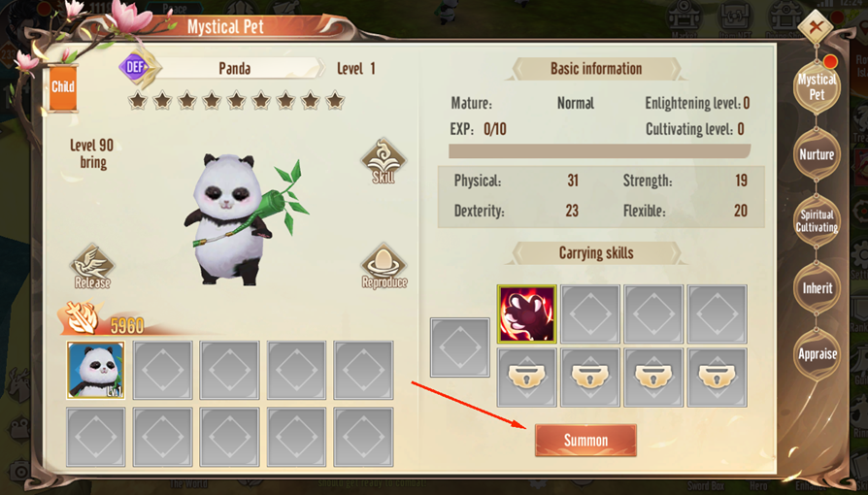Select the empty skill slot left of claw skill

460,347
